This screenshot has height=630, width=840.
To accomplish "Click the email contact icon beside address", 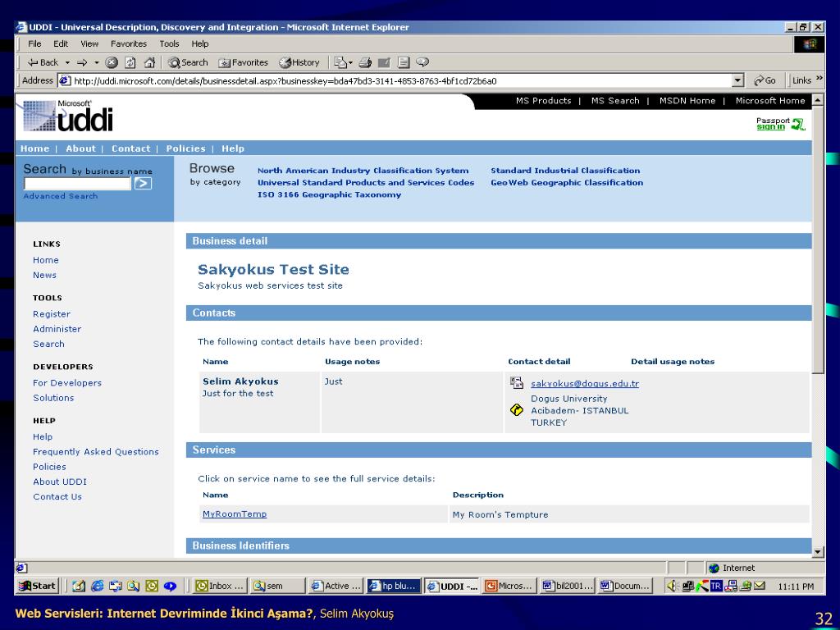I will 517,382.
